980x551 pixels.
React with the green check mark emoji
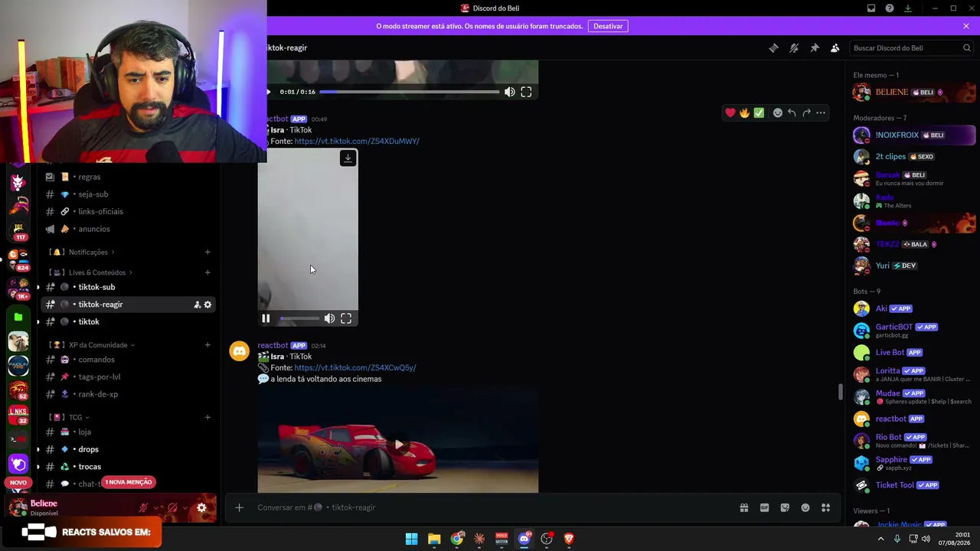point(759,113)
